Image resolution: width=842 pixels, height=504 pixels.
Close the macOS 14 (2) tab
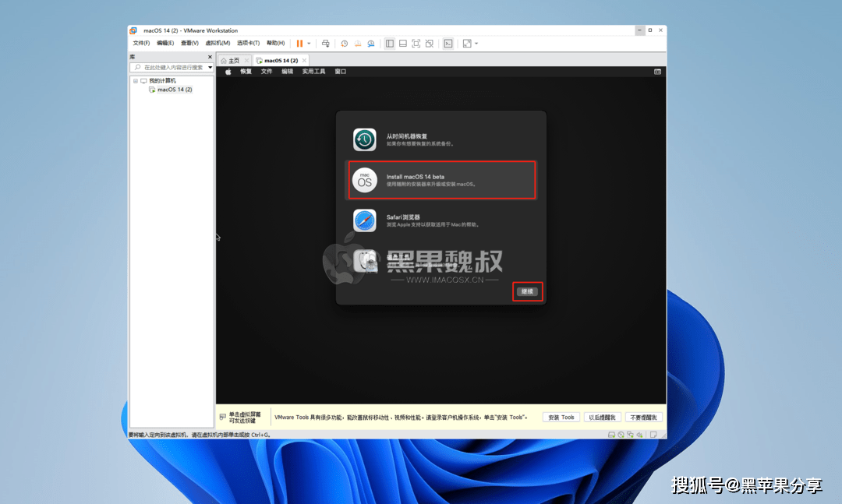pyautogui.click(x=304, y=61)
